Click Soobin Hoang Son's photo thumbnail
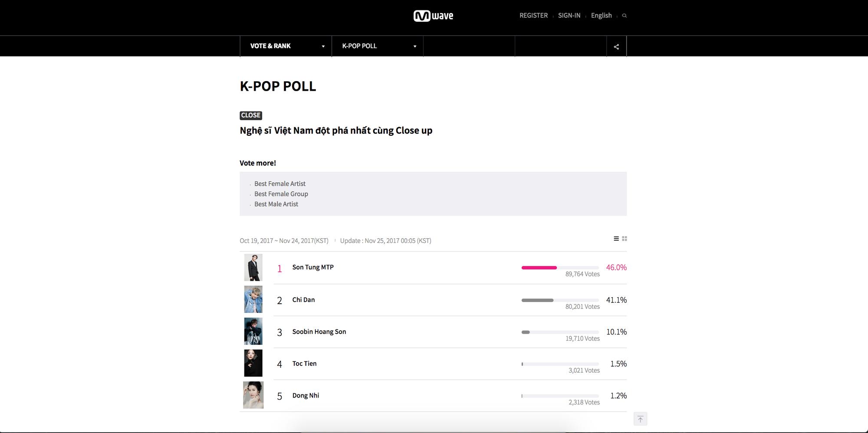This screenshot has width=868, height=433. (253, 331)
